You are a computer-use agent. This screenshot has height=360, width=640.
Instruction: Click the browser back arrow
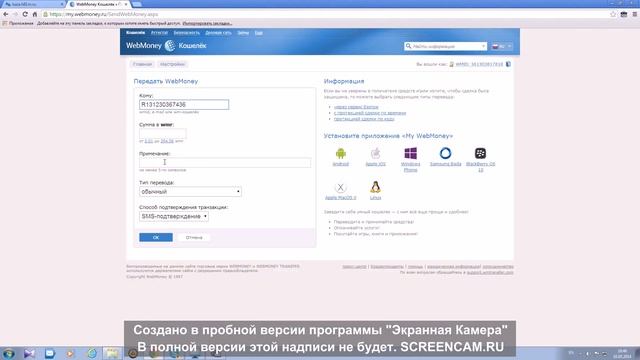click(x=6, y=14)
